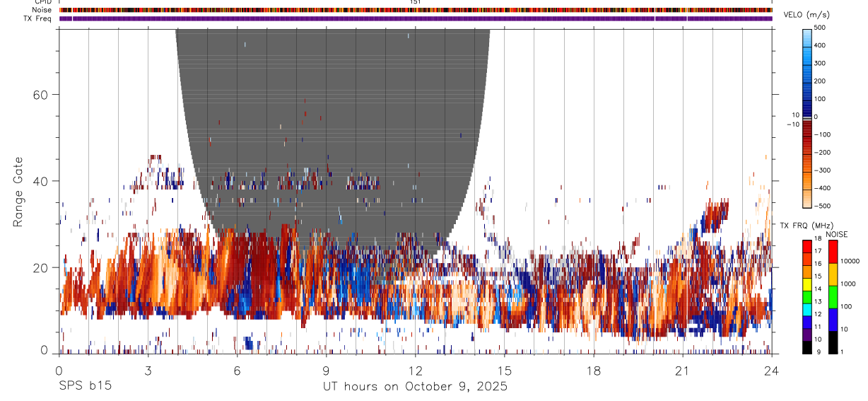Pick the black segment of TX FRQ colorbar
868x401 pixels.
point(807,347)
